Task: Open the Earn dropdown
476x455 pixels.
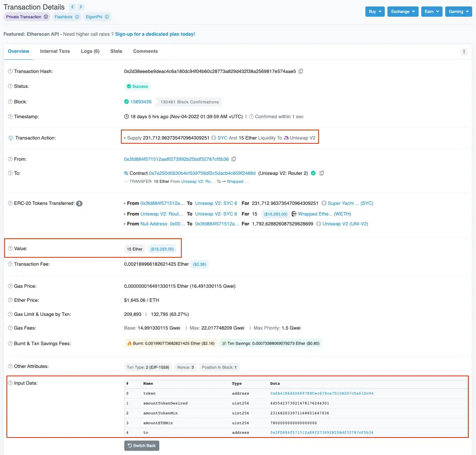Action: click(432, 11)
